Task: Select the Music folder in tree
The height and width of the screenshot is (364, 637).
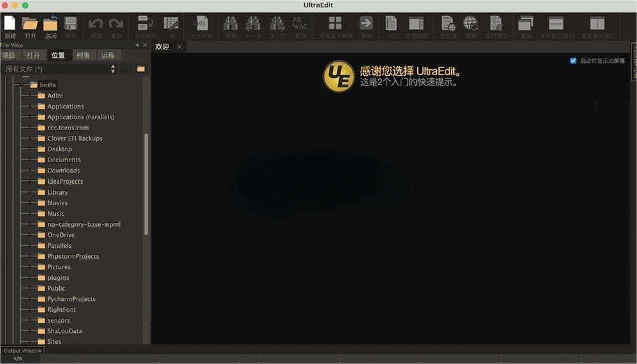Action: (56, 213)
